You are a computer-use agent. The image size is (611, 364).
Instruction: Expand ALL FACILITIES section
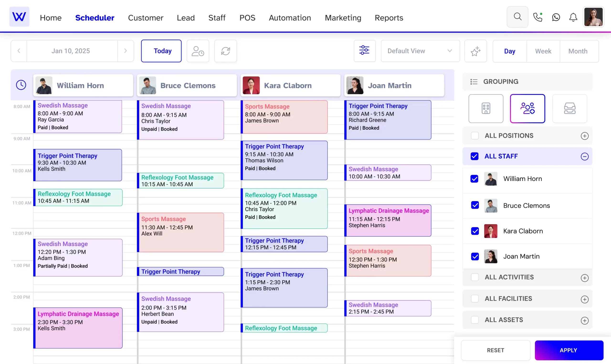click(585, 299)
